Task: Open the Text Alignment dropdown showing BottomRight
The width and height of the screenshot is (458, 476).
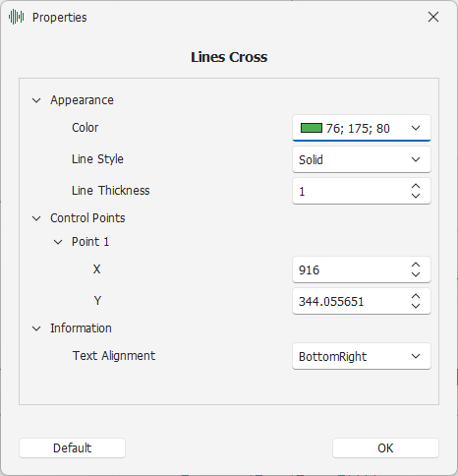Action: (x=362, y=356)
